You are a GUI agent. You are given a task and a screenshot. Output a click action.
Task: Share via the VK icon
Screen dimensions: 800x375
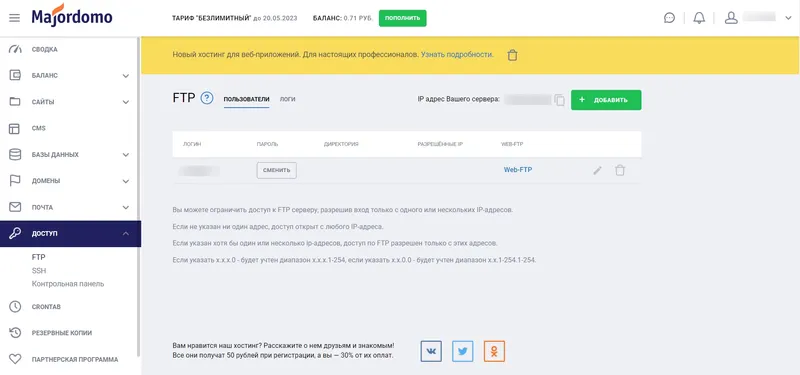coord(431,352)
